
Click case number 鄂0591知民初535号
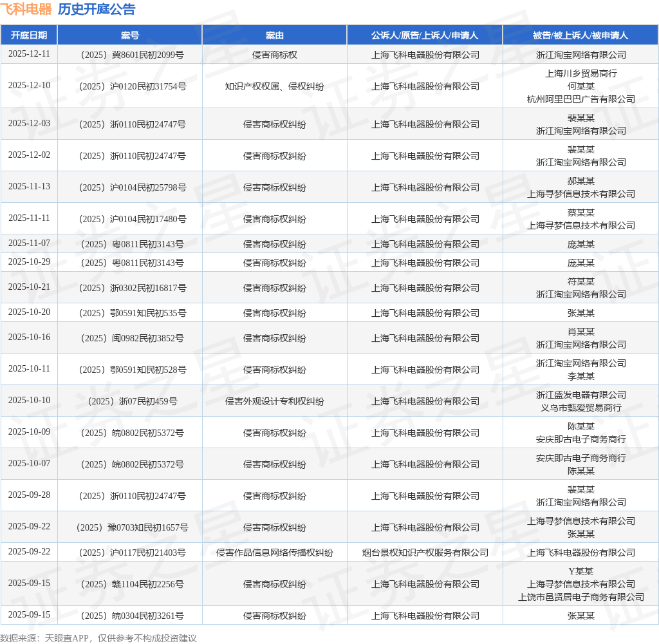[133, 313]
